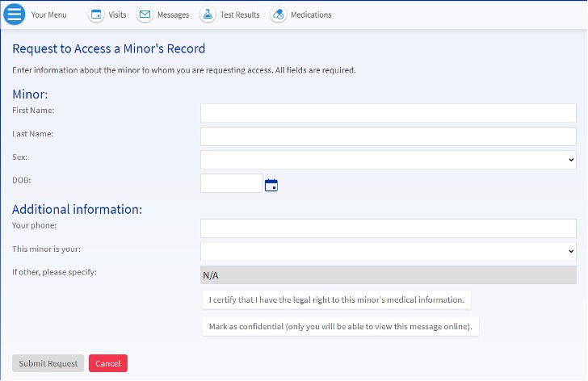
Task: Open the 'This minor is your' dropdown
Action: coord(388,252)
